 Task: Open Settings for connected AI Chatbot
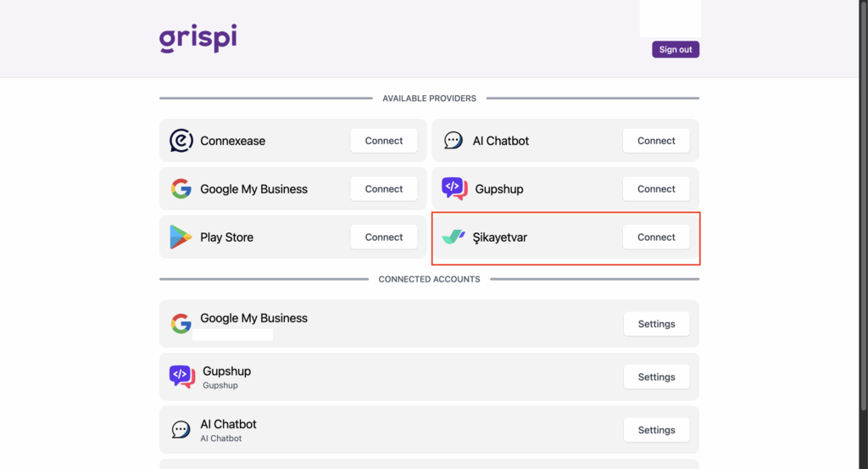[657, 430]
